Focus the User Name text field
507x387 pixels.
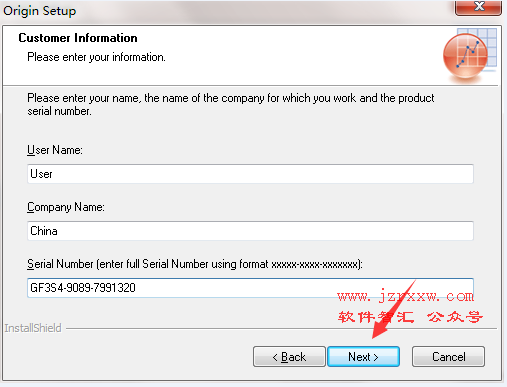(250, 174)
